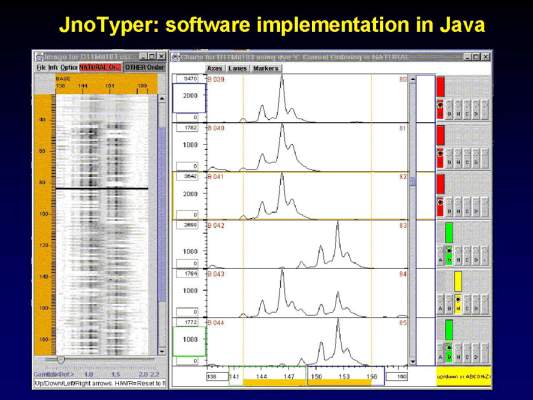Click scroll-down arrow of chart lanes scrollbar

pyautogui.click(x=413, y=362)
